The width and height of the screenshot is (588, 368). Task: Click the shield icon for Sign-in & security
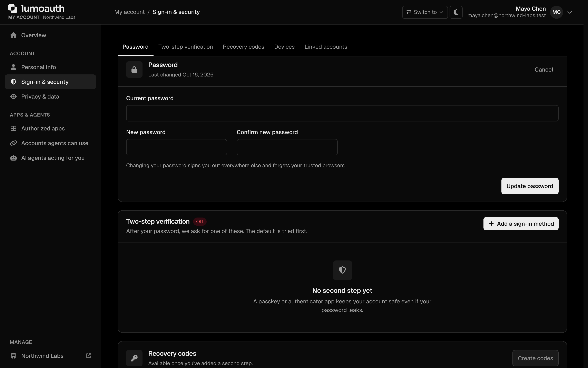point(13,82)
